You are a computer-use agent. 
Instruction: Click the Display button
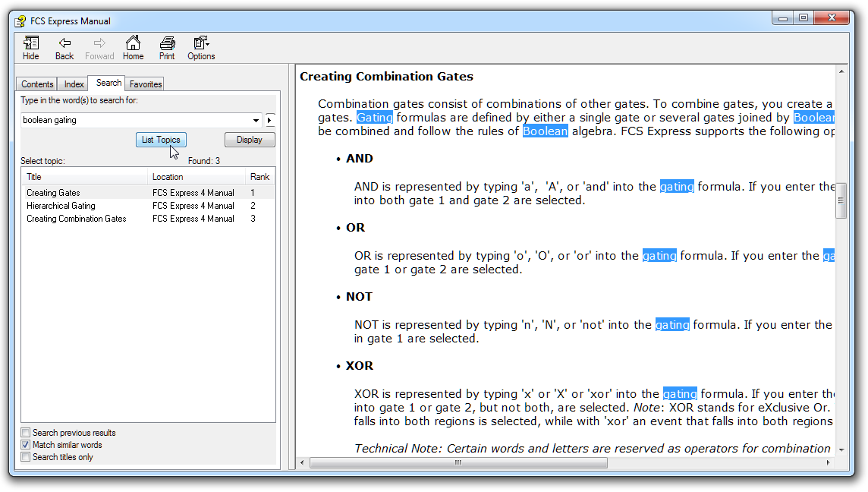pos(250,140)
